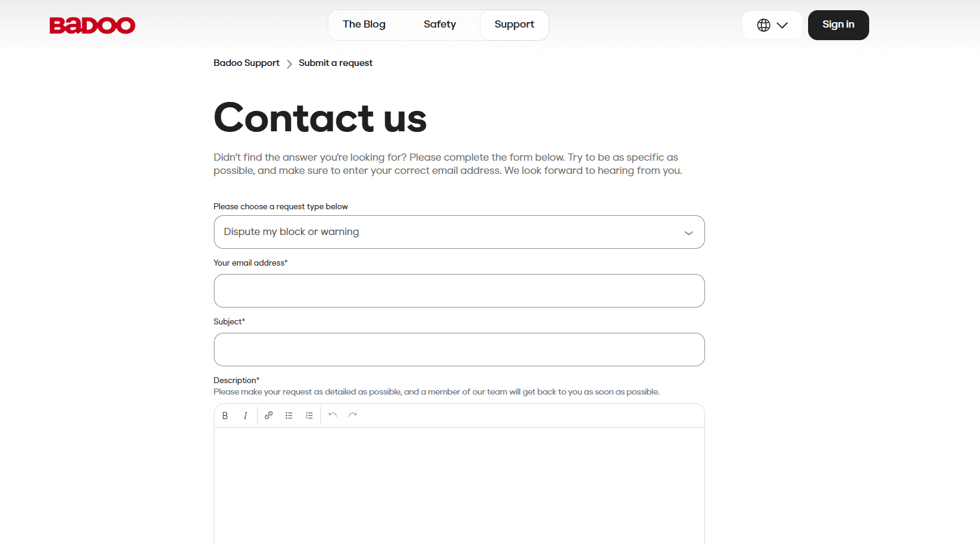Expand the request type dropdown

click(x=459, y=232)
